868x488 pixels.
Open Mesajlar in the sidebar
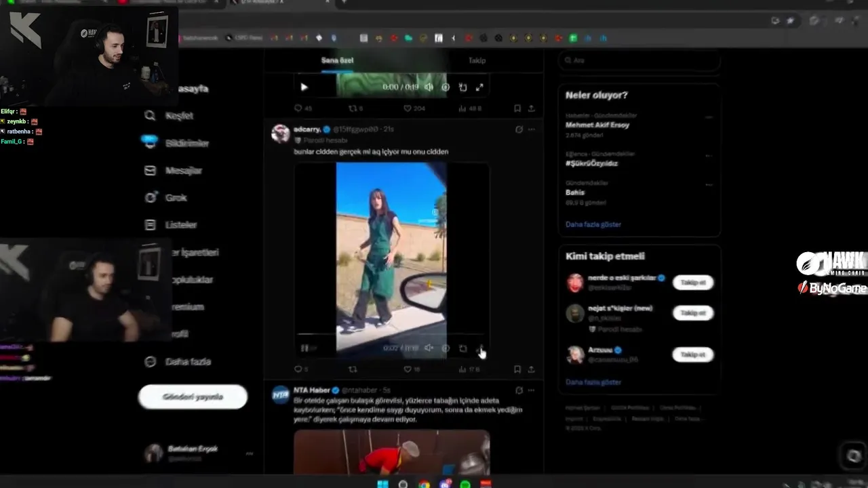pos(174,170)
